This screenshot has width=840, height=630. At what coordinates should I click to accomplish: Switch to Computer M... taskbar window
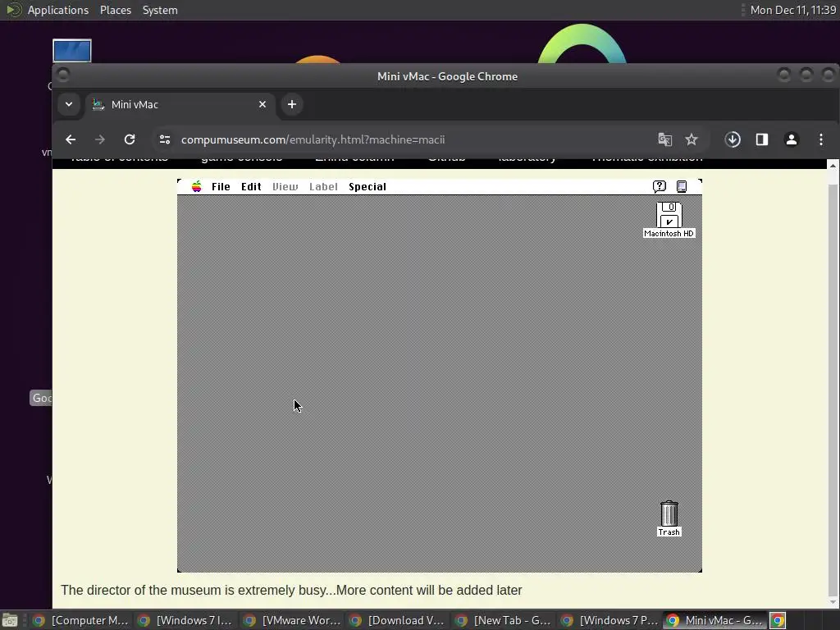80,620
